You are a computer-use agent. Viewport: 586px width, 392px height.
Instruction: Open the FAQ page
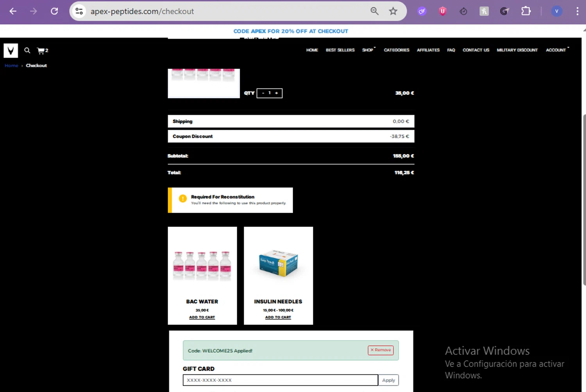coord(451,50)
